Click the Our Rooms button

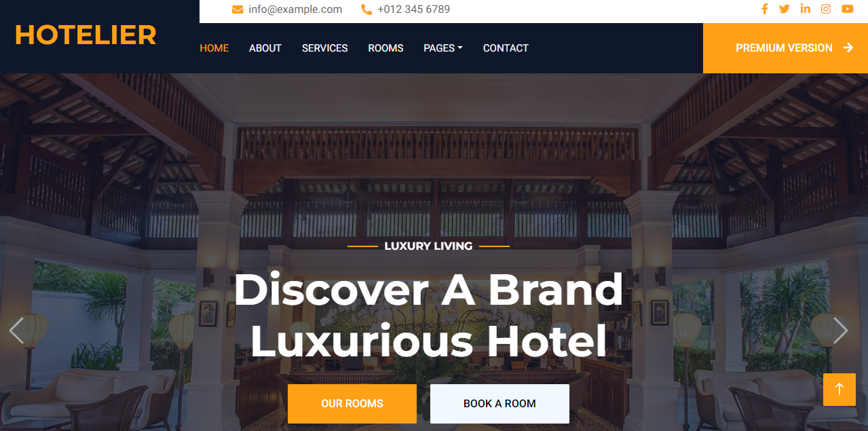click(x=352, y=404)
